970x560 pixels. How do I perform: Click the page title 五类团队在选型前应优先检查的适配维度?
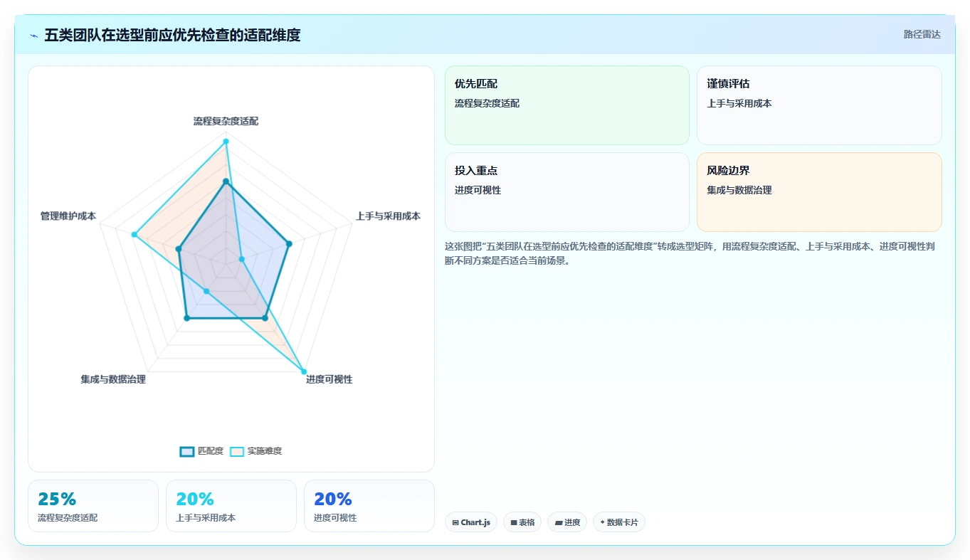(172, 35)
